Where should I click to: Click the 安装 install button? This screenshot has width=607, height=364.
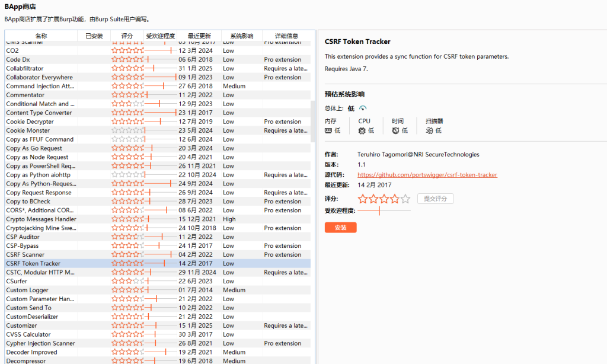point(341,228)
